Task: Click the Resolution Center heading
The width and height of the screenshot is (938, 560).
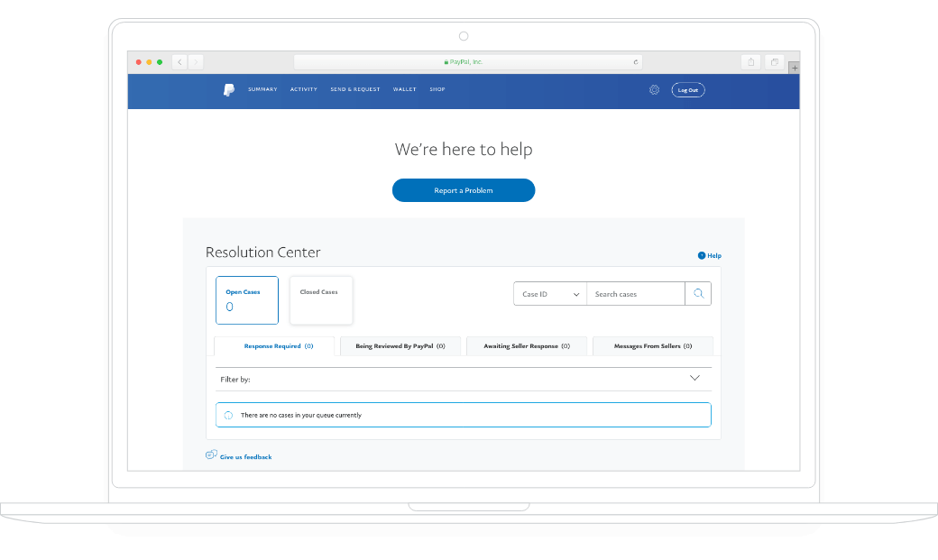Action: (263, 252)
